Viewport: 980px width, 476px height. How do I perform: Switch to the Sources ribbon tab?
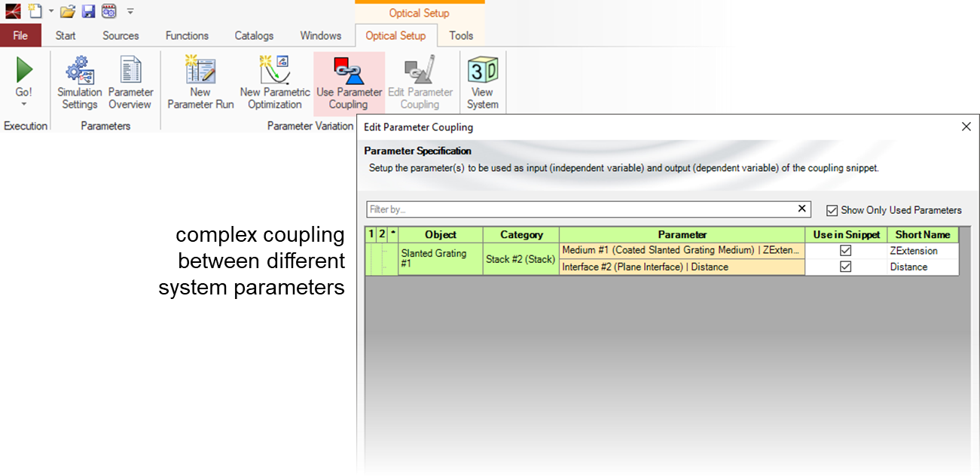(x=121, y=35)
